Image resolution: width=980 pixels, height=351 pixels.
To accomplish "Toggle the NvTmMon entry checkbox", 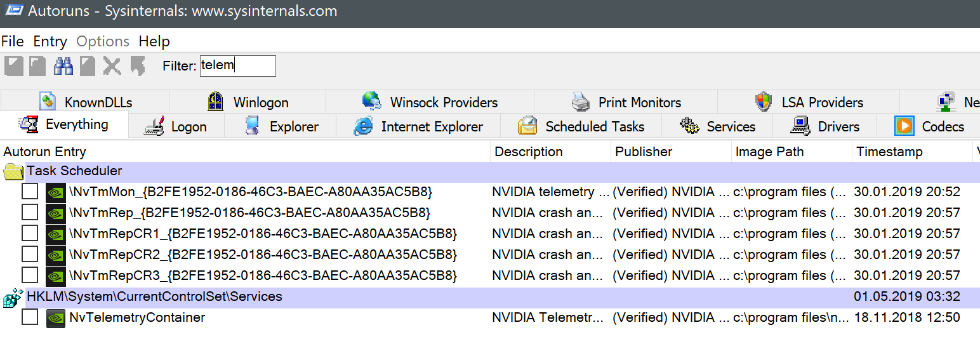I will pyautogui.click(x=30, y=192).
